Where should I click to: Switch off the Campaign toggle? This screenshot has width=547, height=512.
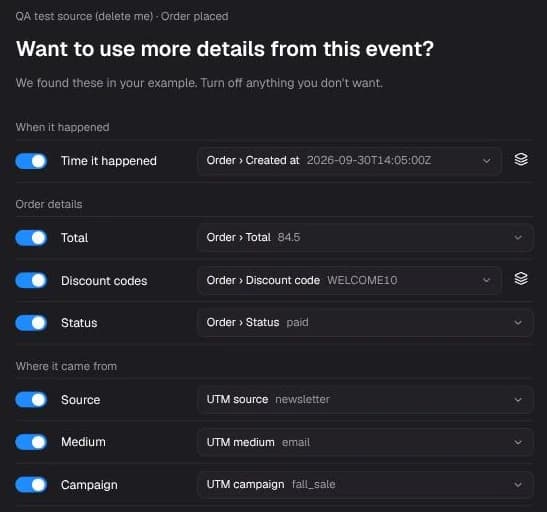tap(31, 485)
